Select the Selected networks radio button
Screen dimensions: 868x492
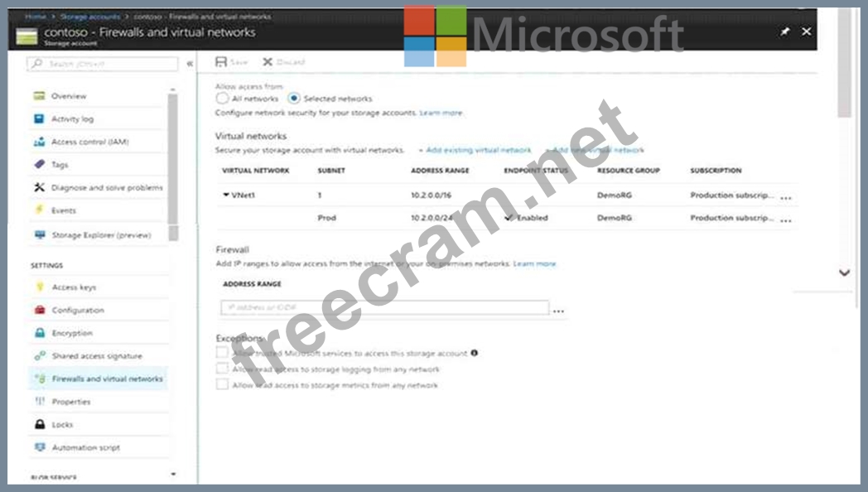(x=294, y=99)
